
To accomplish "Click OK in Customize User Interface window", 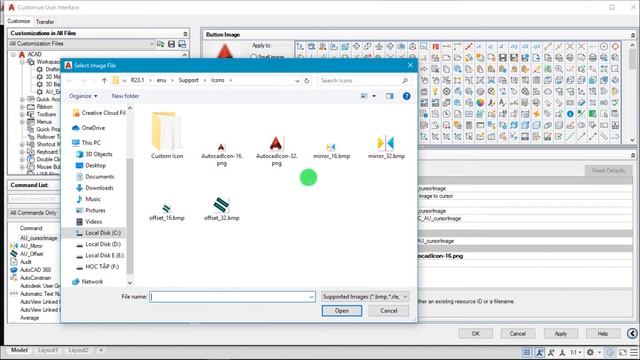I will [476, 333].
